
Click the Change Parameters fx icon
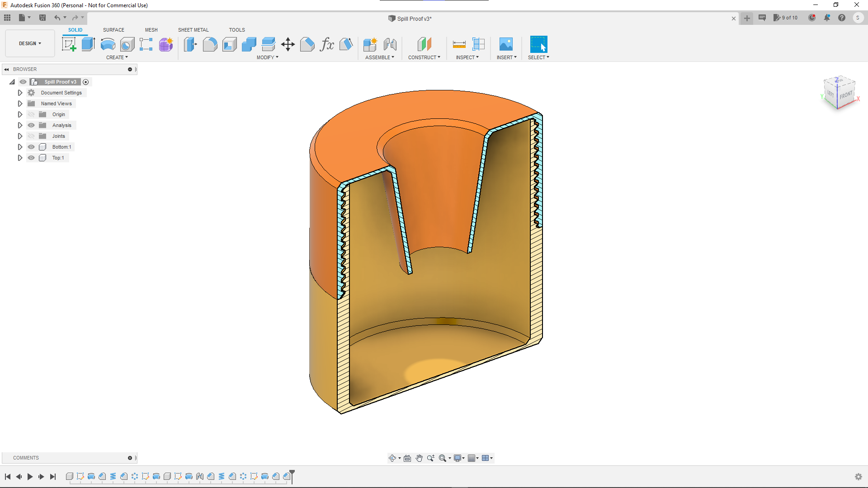coord(326,44)
